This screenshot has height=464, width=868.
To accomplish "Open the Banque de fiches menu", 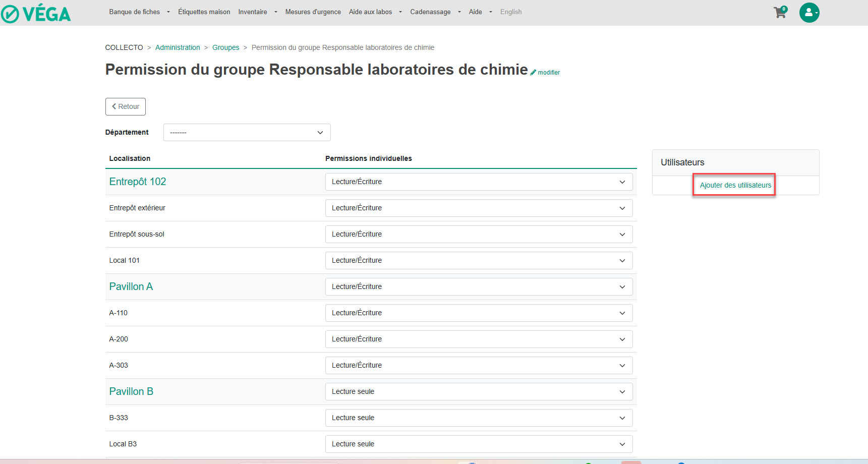I will [139, 12].
